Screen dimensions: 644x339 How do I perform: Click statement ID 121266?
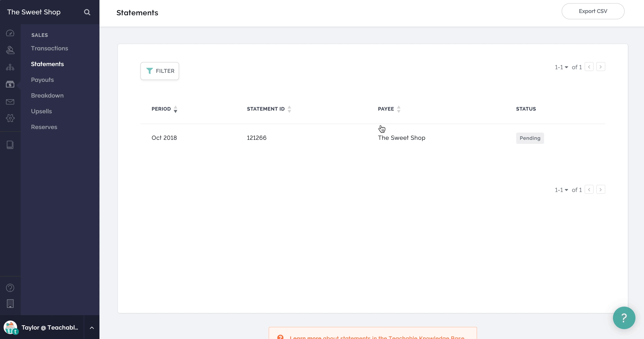pyautogui.click(x=257, y=138)
